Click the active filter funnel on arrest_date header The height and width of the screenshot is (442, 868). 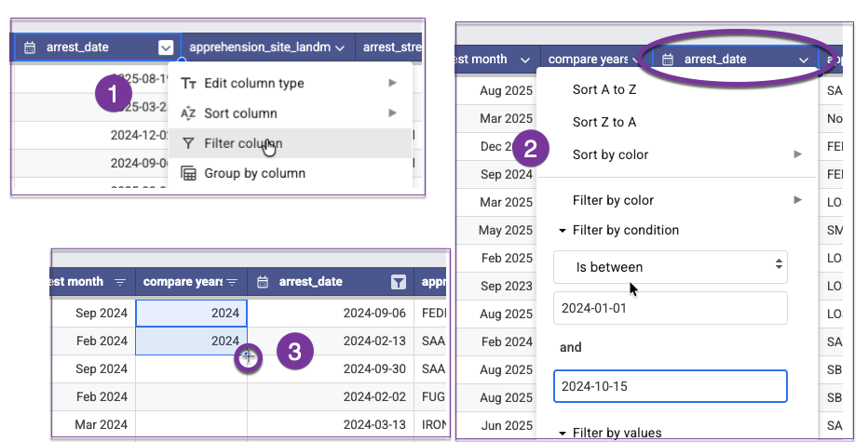coord(399,282)
